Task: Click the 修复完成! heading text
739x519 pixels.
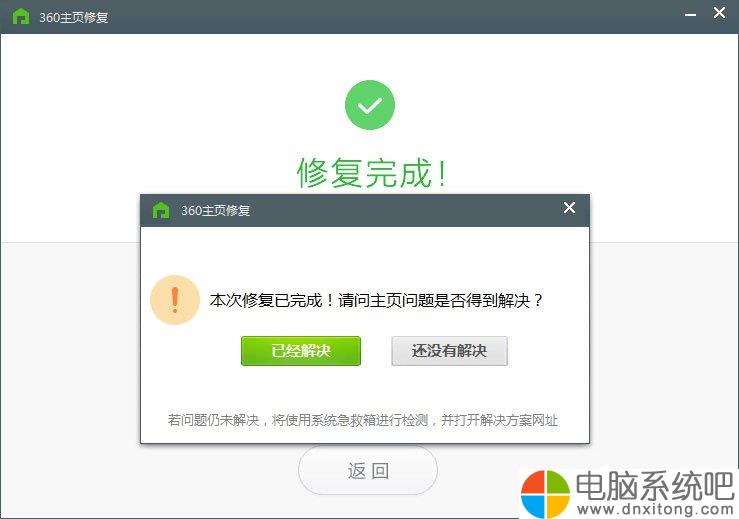Action: (x=371, y=173)
